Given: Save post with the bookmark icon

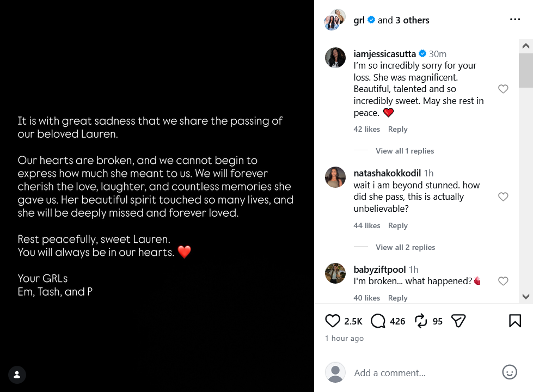Looking at the screenshot, I should (x=515, y=321).
